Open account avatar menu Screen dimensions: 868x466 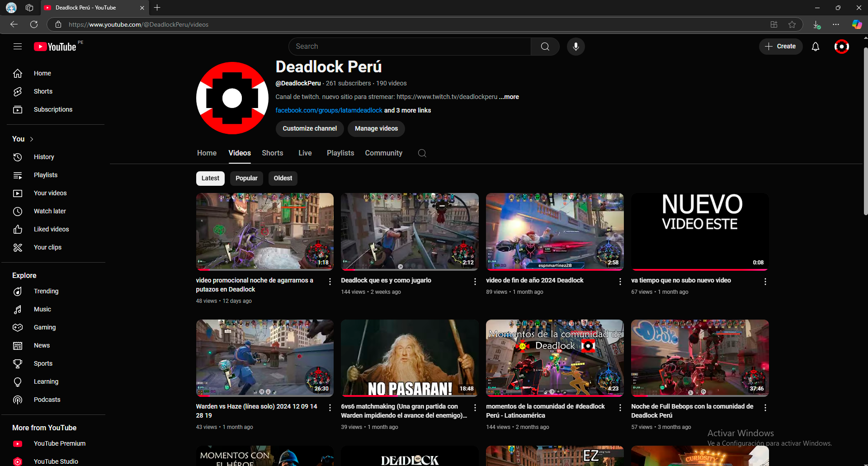click(x=841, y=47)
